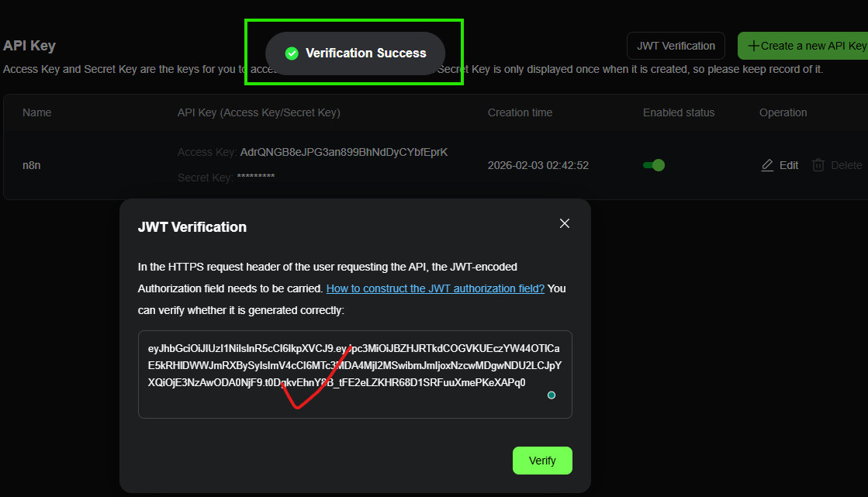868x497 pixels.
Task: Click the Verification Success toast message
Action: 365,53
